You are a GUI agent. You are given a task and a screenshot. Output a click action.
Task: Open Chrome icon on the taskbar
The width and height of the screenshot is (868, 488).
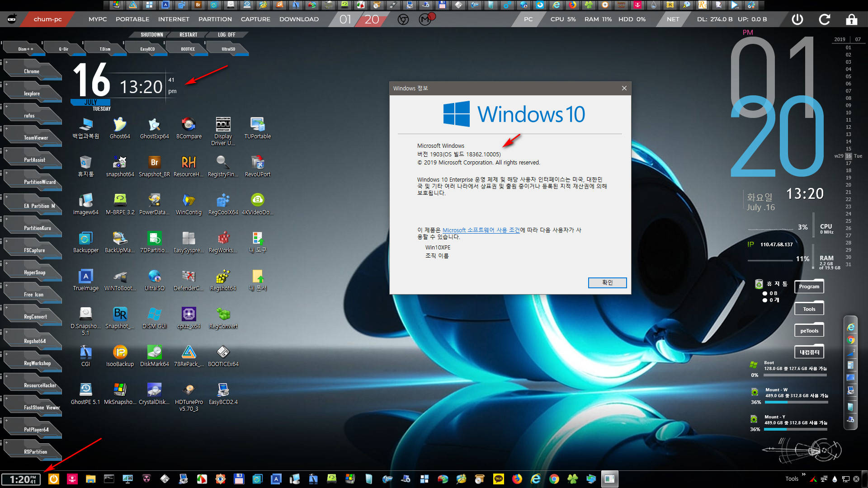(554, 479)
